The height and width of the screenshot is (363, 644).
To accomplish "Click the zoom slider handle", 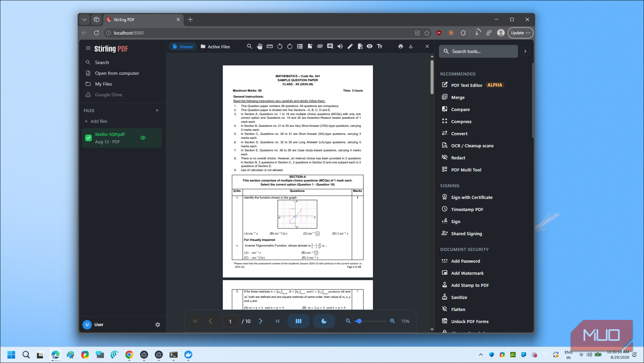I will click(x=359, y=321).
